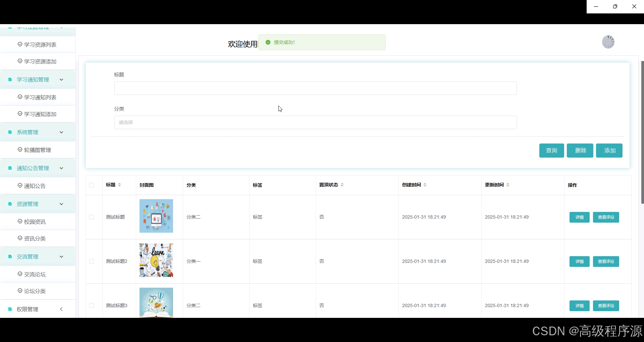
Task: Click check-circle icon next to 交流论坛
Action: click(20, 274)
